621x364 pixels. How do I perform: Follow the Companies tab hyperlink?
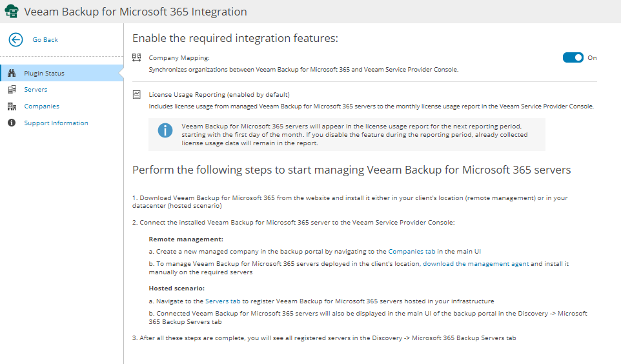[x=412, y=251]
